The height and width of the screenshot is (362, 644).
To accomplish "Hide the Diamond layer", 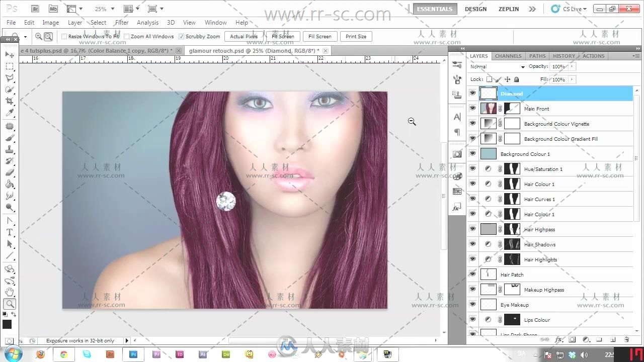I will pyautogui.click(x=472, y=93).
